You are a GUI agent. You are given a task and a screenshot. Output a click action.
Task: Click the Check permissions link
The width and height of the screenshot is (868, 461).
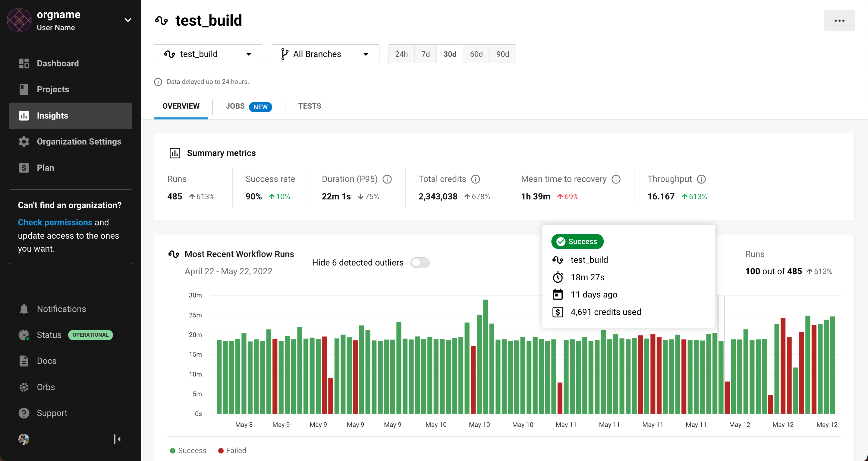55,222
